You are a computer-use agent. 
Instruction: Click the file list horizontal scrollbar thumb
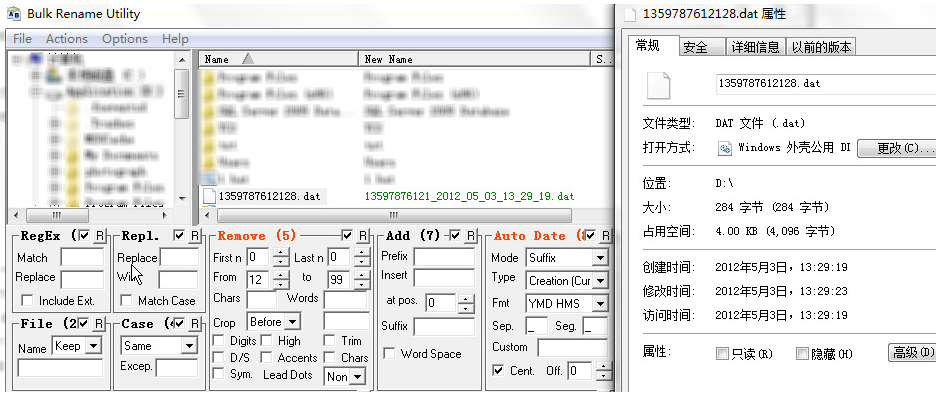coord(394,215)
